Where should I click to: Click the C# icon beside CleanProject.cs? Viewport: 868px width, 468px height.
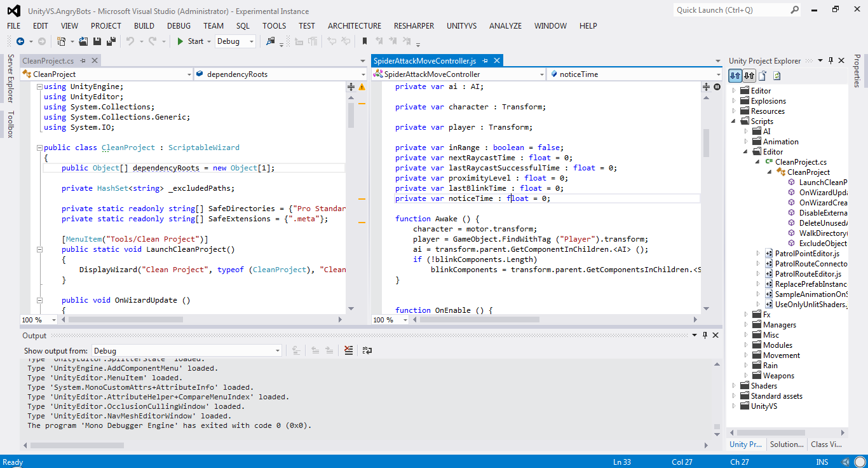click(769, 162)
